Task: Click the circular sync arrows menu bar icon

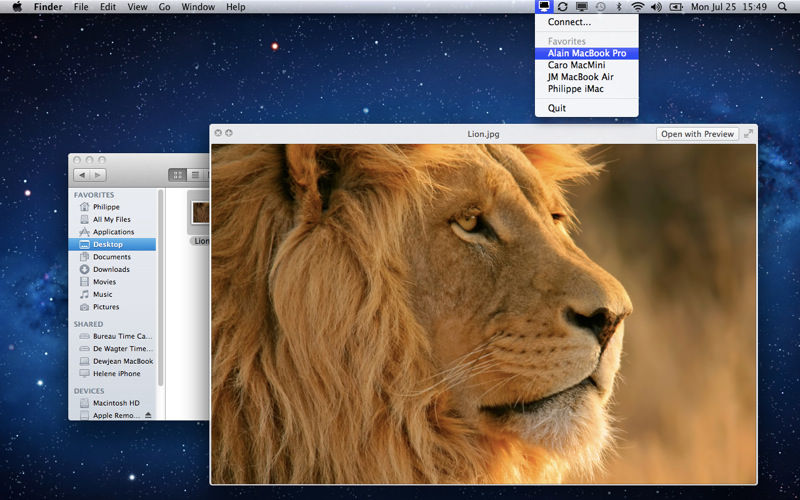Action: 562,7
